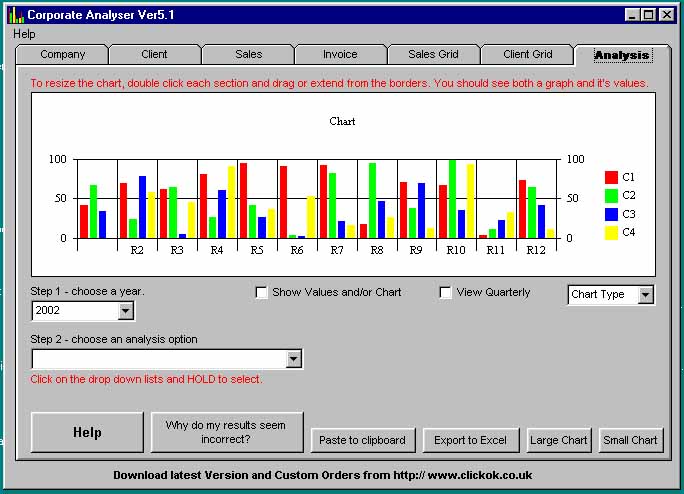This screenshot has width=684, height=494.
Task: Open the Chart Type dropdown
Action: pos(645,295)
